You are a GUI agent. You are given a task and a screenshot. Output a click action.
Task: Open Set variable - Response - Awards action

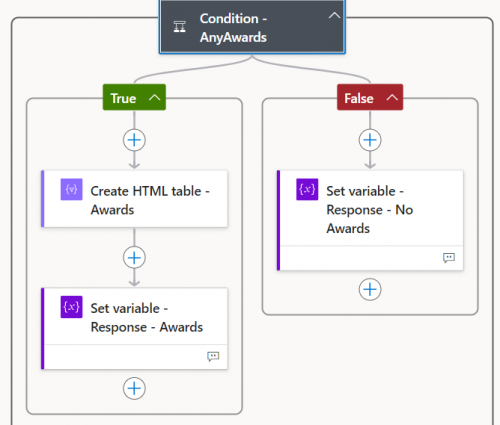click(x=134, y=329)
